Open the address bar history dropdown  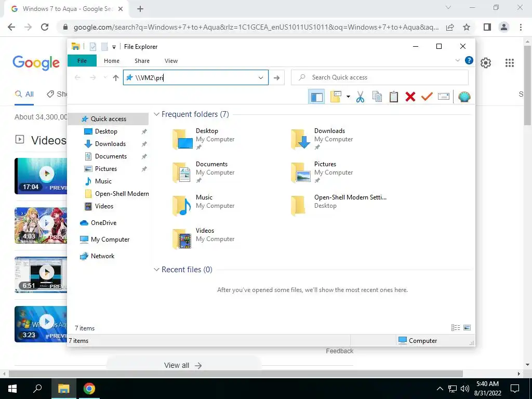coord(261,78)
